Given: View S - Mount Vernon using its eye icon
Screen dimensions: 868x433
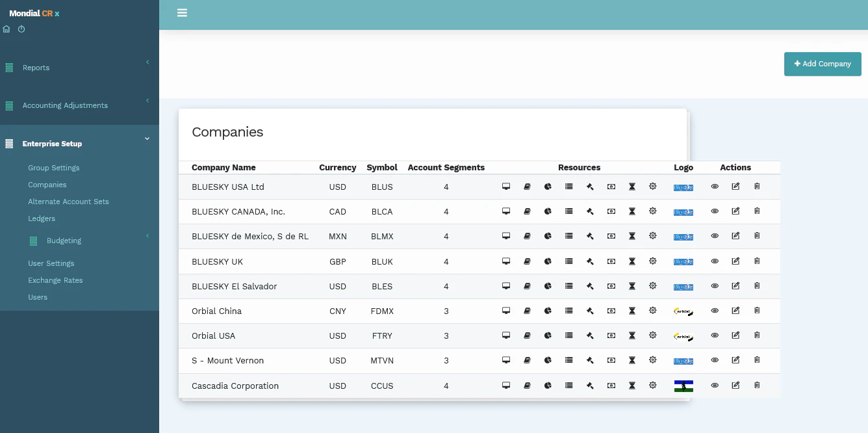Looking at the screenshot, I should 715,360.
